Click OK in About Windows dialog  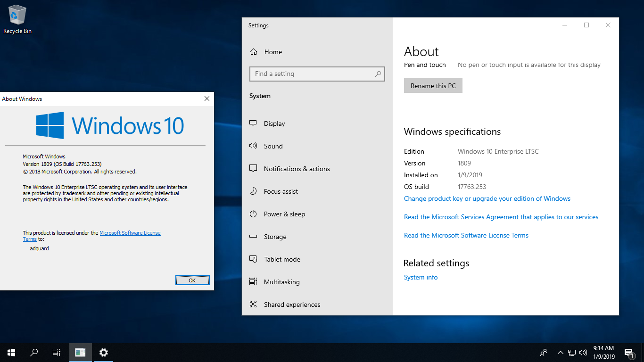192,280
